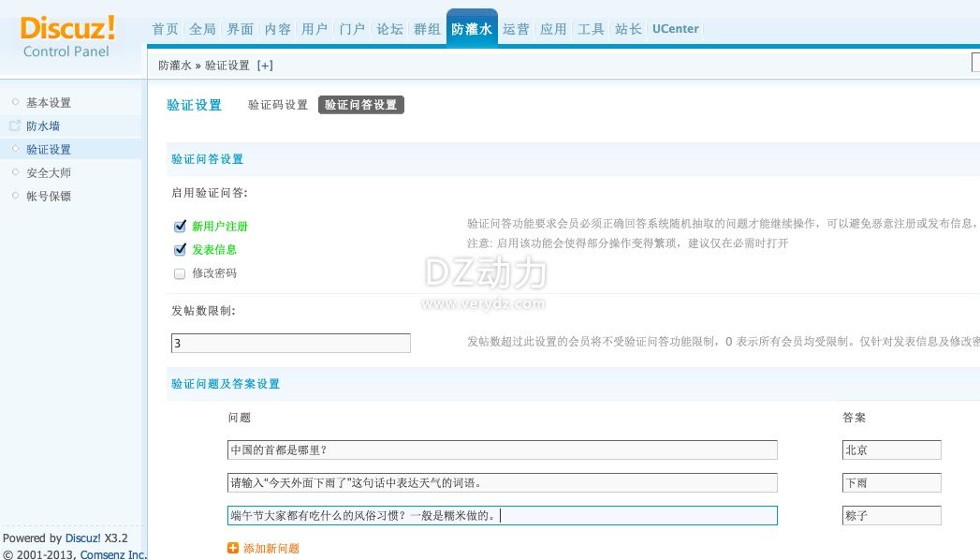This screenshot has height=560, width=980.
Task: Expand the [+] shortcut next to breadcrumb
Action: pyautogui.click(x=265, y=66)
